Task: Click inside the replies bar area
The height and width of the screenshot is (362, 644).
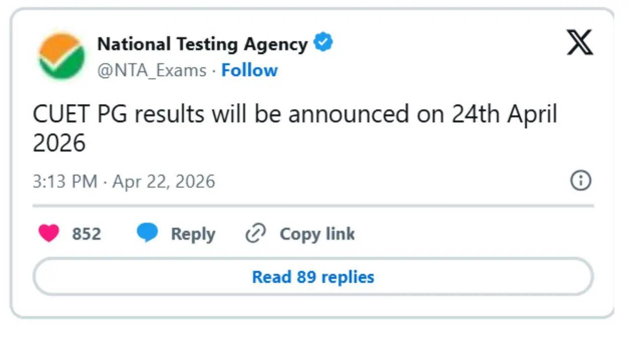Action: click(312, 277)
